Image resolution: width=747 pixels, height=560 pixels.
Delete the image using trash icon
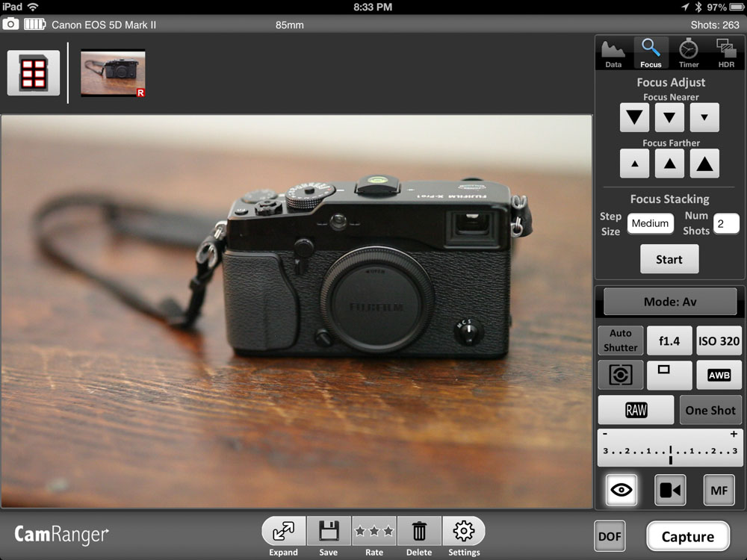pyautogui.click(x=419, y=531)
